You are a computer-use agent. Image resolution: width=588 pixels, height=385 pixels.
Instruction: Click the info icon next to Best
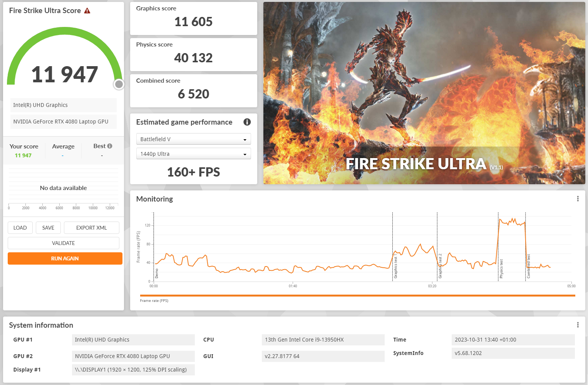110,145
